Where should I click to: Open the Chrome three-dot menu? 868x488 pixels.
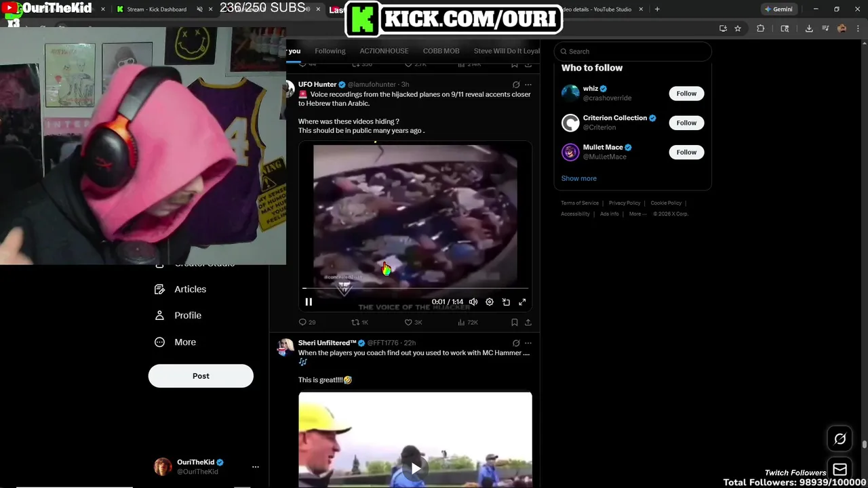coord(857,28)
